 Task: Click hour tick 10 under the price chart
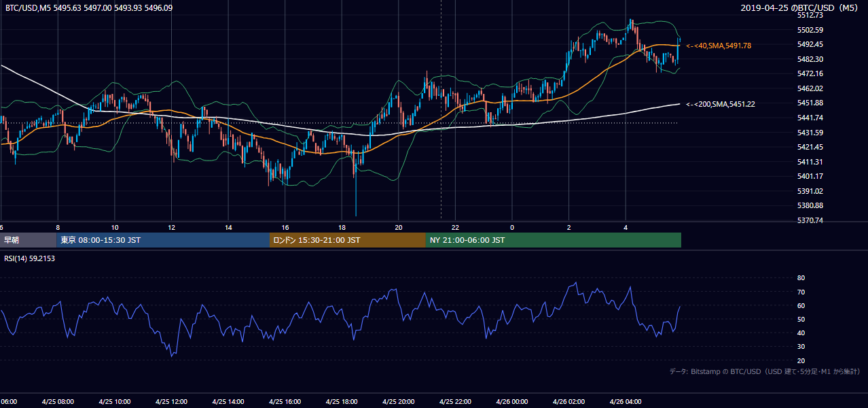(x=115, y=227)
